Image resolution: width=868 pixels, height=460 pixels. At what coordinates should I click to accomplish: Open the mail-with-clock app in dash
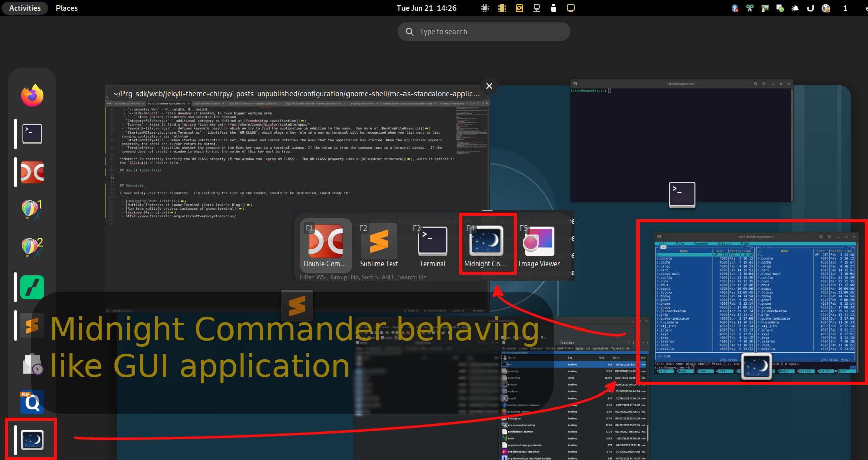32,364
